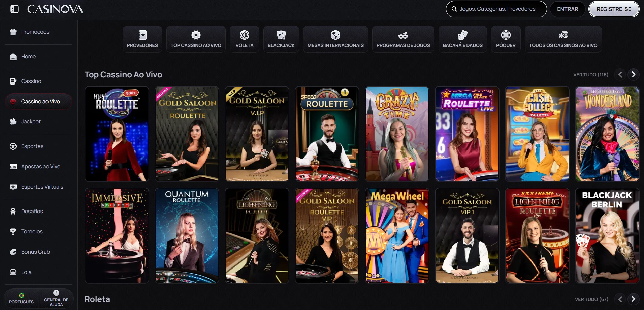Click the Esportes Virtuais icon

click(13, 187)
